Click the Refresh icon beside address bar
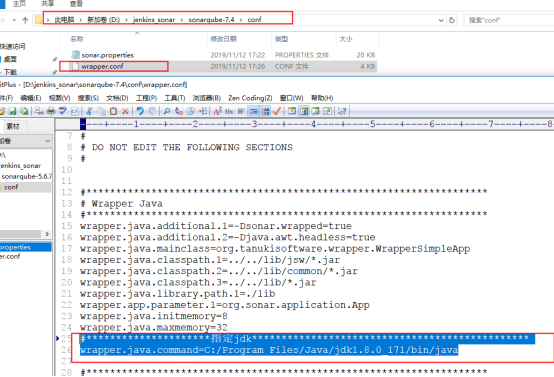554x377 pixels. (452, 20)
